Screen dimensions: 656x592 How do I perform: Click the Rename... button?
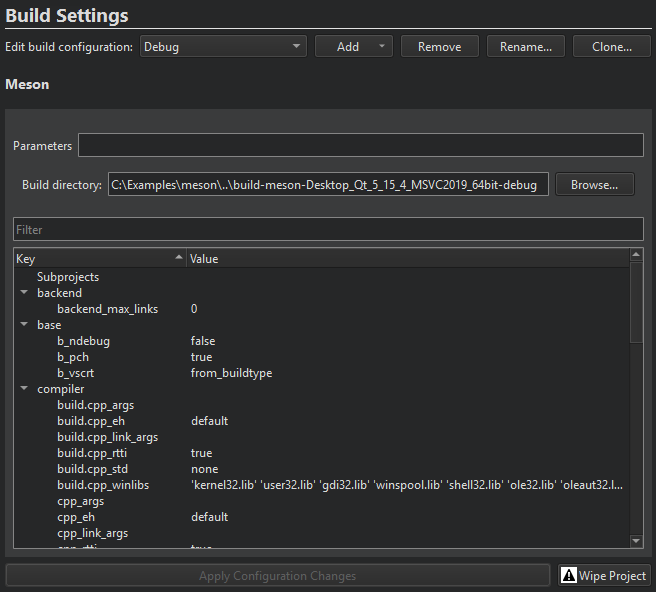tap(525, 46)
